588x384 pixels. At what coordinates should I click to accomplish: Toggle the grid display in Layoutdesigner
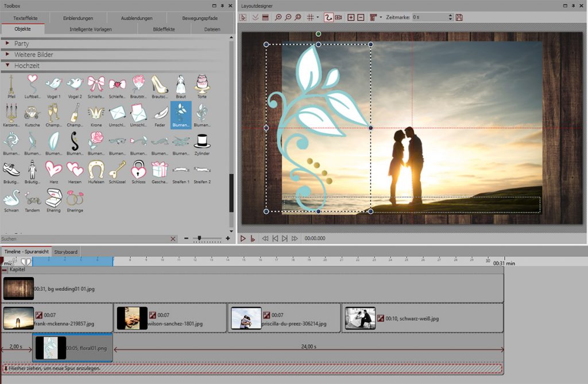click(311, 18)
